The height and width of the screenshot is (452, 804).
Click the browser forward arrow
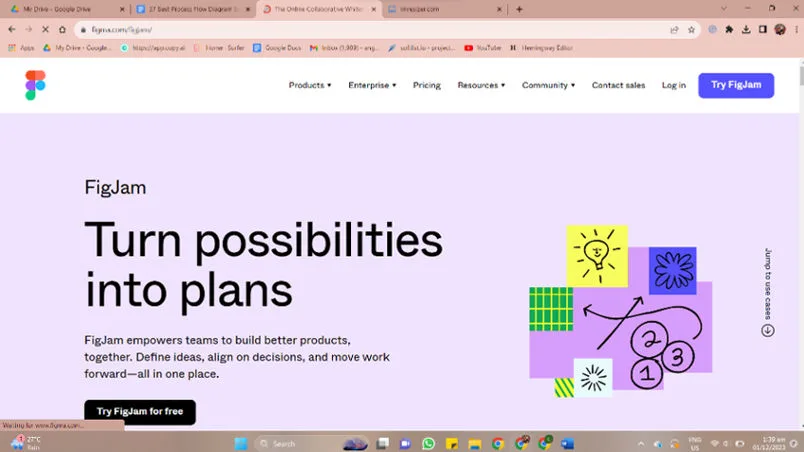coord(29,30)
